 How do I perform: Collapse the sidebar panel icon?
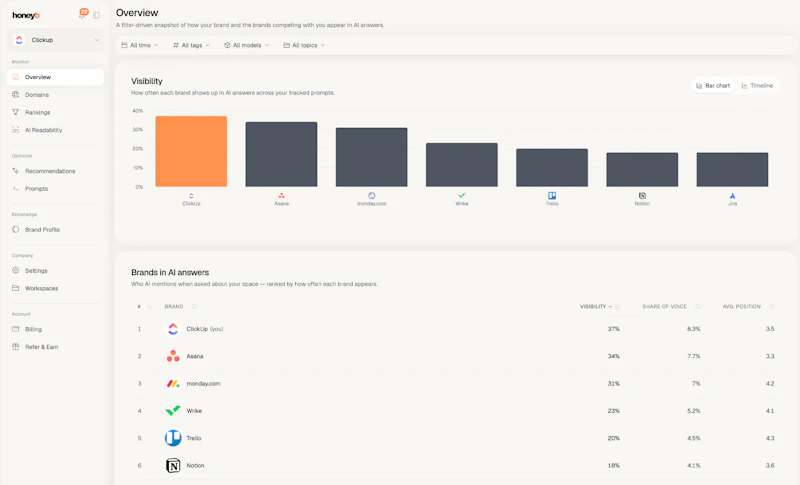click(x=96, y=15)
